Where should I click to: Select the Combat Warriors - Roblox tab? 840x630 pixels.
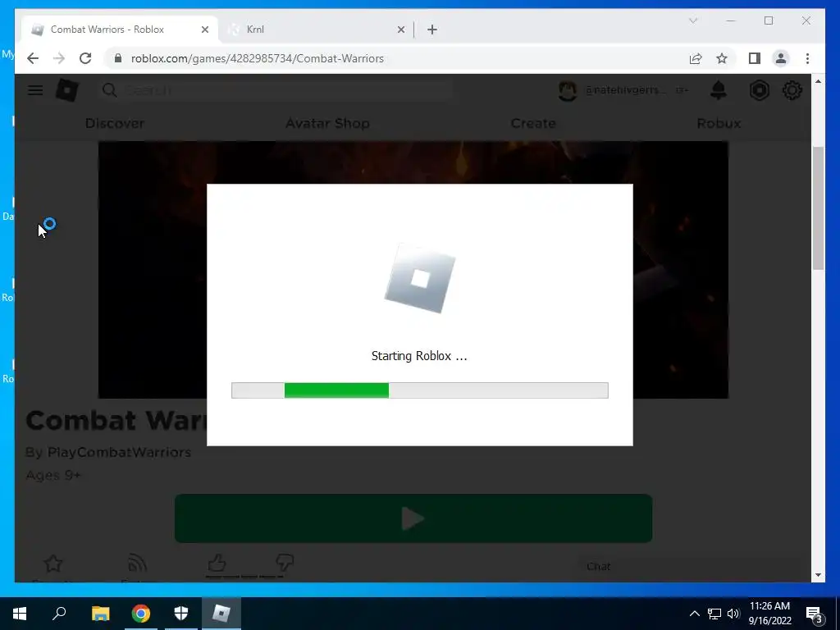pyautogui.click(x=120, y=30)
